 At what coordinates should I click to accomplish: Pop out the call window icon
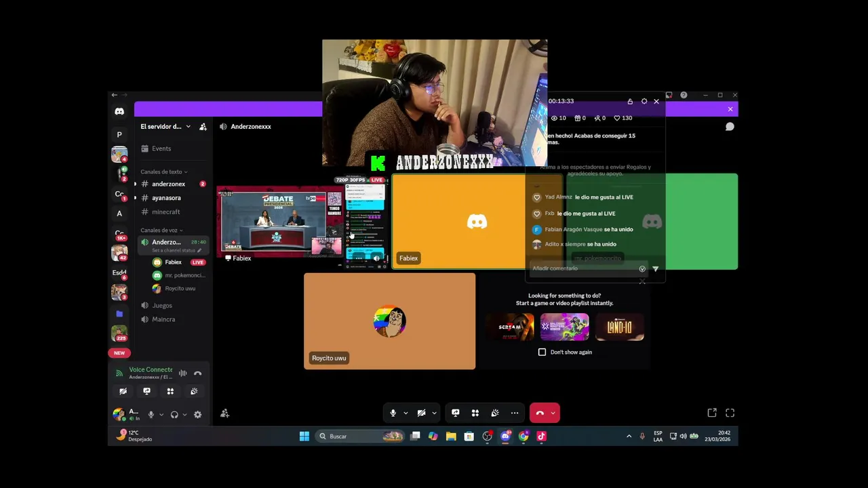(712, 413)
